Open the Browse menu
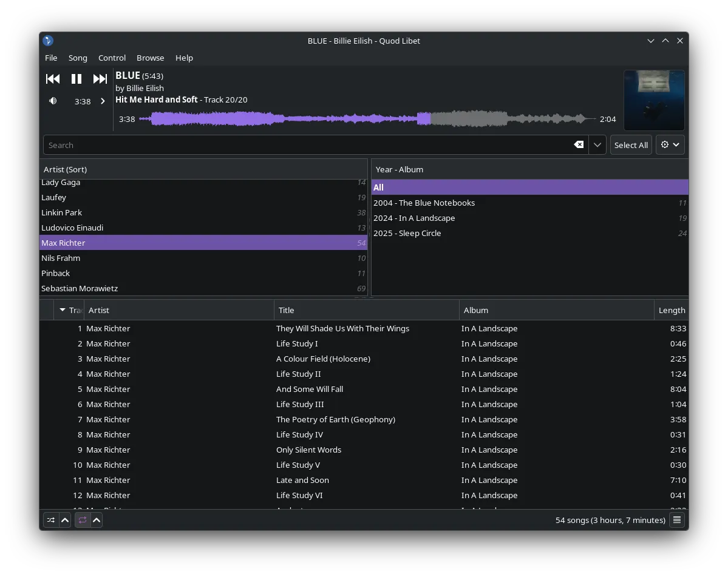 click(x=150, y=58)
